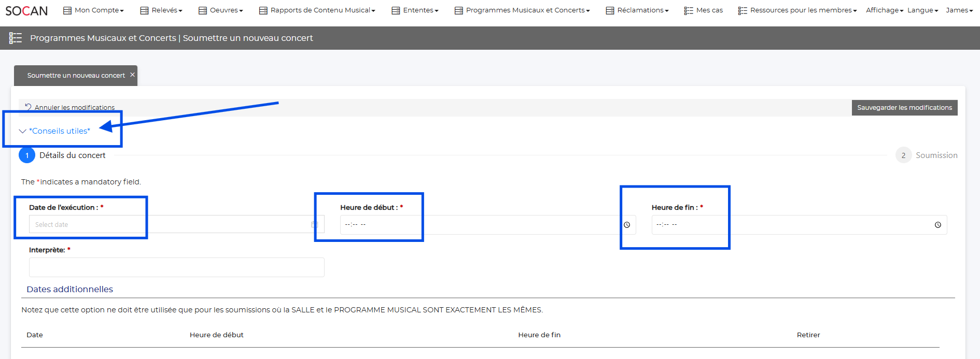The image size is (980, 359).
Task: Open the Affichage dropdown
Action: coord(884,10)
